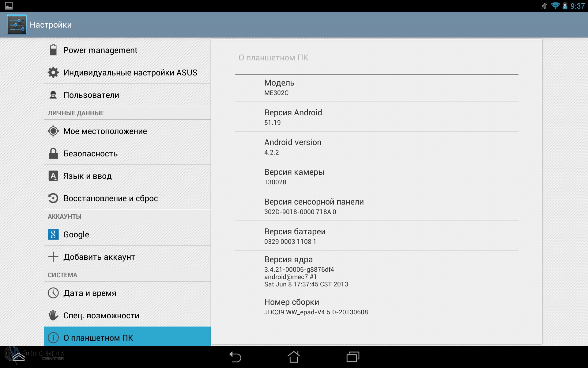Tap the gear icon for ASUS settings

coord(53,72)
